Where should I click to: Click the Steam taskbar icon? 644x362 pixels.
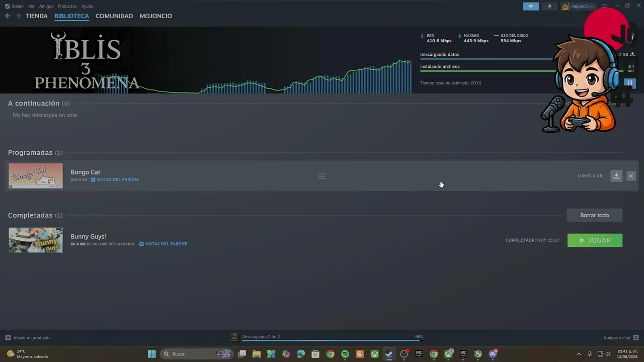(389, 354)
